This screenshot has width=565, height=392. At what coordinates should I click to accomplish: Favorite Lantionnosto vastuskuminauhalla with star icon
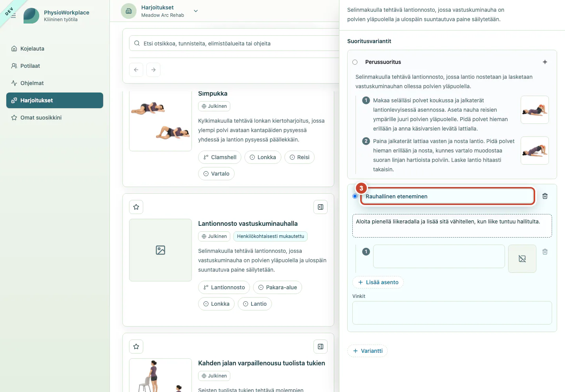136,207
